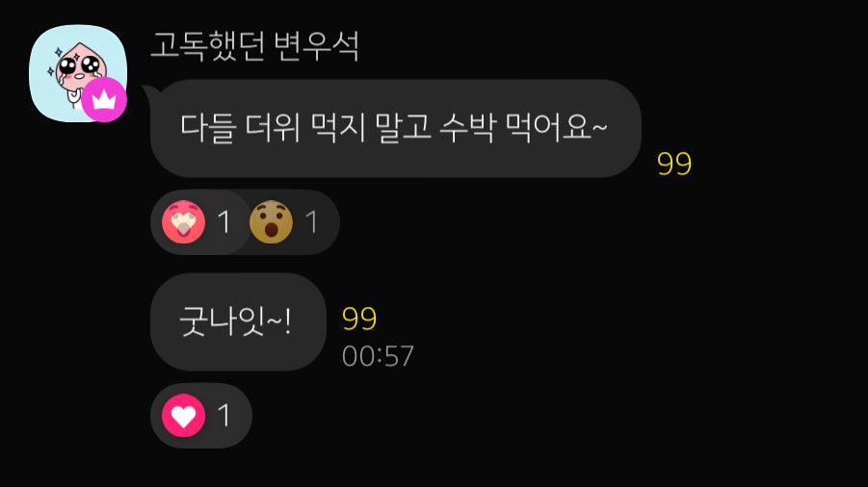Click the heart-face reaction emoji
The width and height of the screenshot is (868, 487).
[x=183, y=221]
